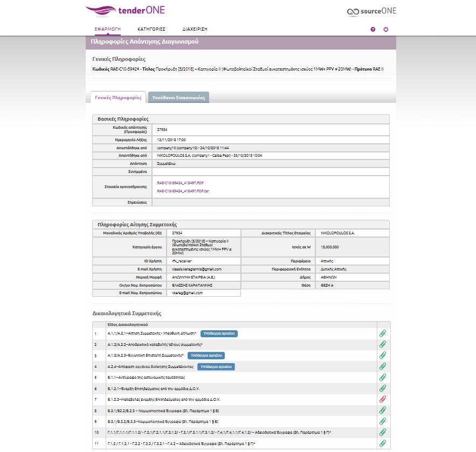This screenshot has width=476, height=452.
Task: Click the sourceONE logo
Action: click(371, 11)
